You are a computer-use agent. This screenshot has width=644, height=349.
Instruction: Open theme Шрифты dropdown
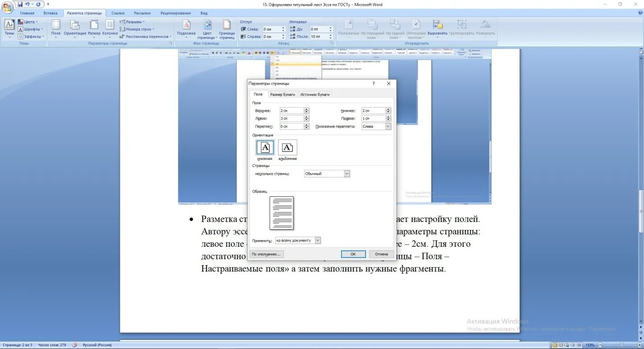tap(31, 29)
